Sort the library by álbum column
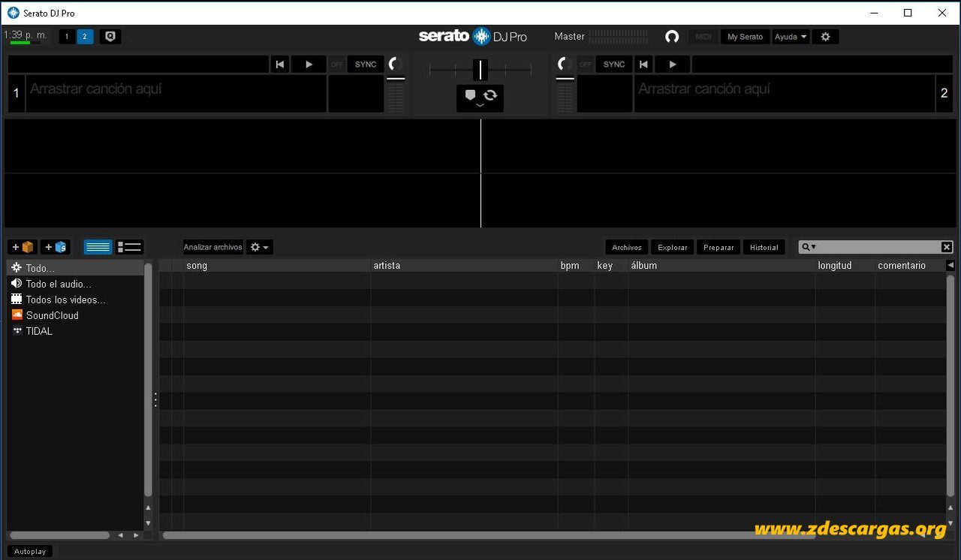The image size is (961, 560). (722, 266)
